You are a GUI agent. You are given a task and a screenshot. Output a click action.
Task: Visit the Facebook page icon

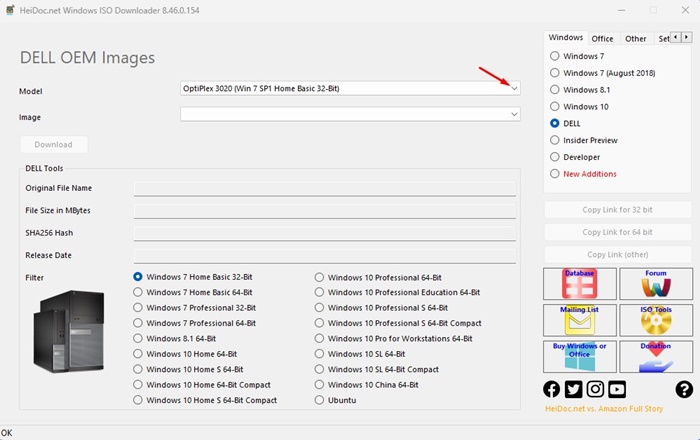click(x=551, y=389)
